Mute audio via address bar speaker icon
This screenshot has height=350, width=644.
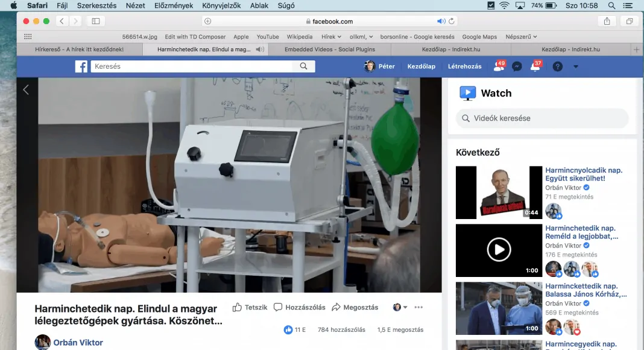pyautogui.click(x=441, y=21)
